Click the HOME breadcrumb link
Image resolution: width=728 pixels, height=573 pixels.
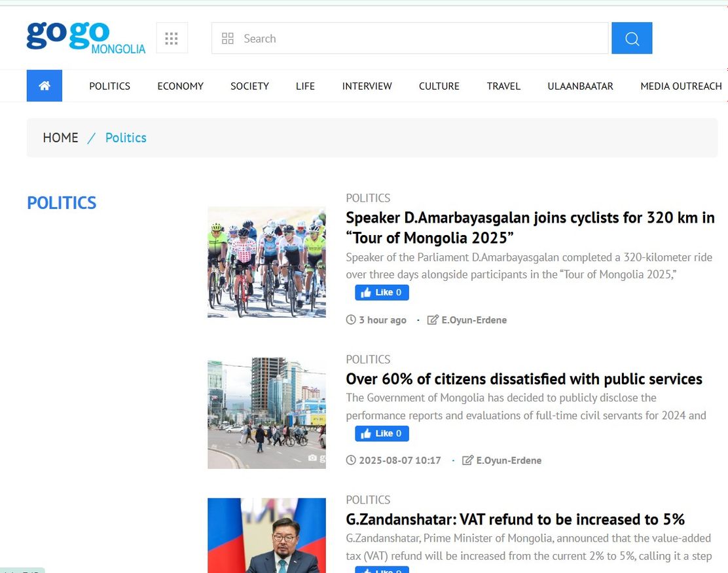pyautogui.click(x=60, y=138)
